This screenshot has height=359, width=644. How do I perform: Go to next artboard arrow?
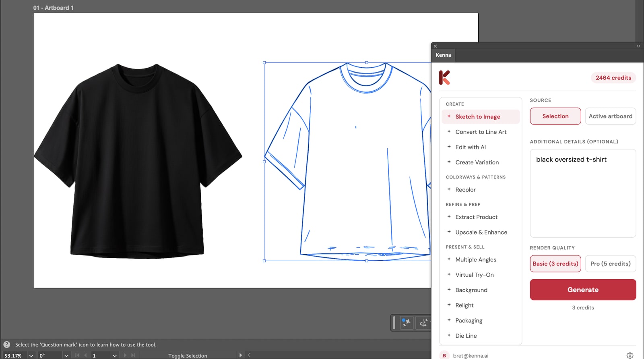(125, 355)
